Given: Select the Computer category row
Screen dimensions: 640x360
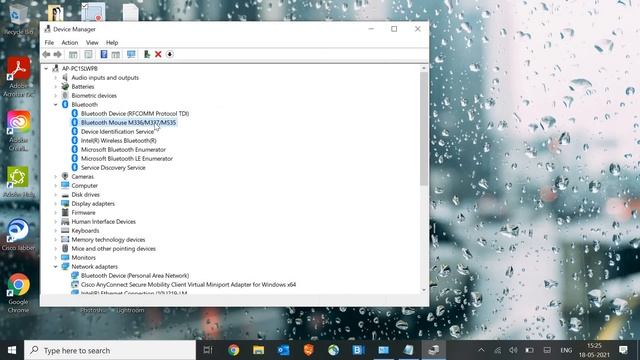Looking at the screenshot, I should coord(84,185).
